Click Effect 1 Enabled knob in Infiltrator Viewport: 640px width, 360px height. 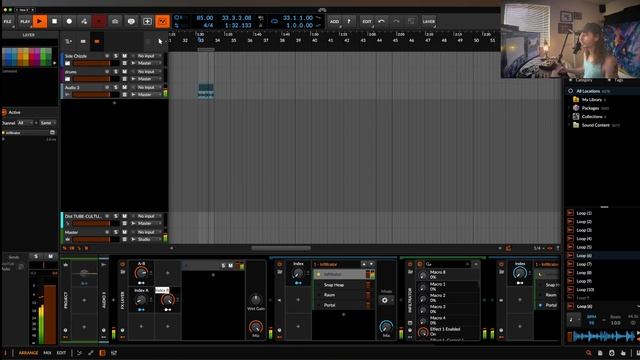pyautogui.click(x=423, y=332)
